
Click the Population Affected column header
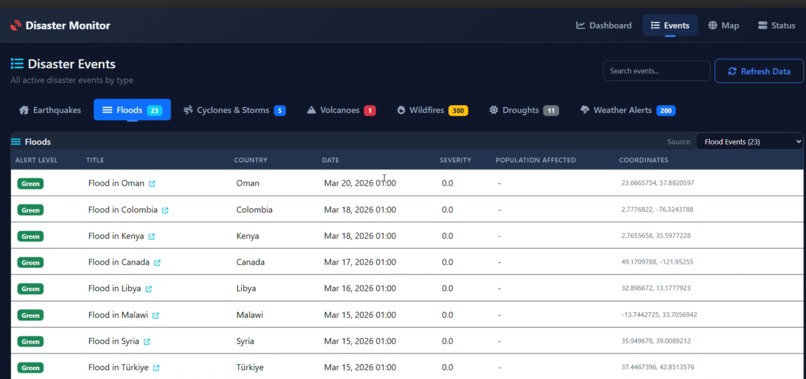click(x=536, y=160)
